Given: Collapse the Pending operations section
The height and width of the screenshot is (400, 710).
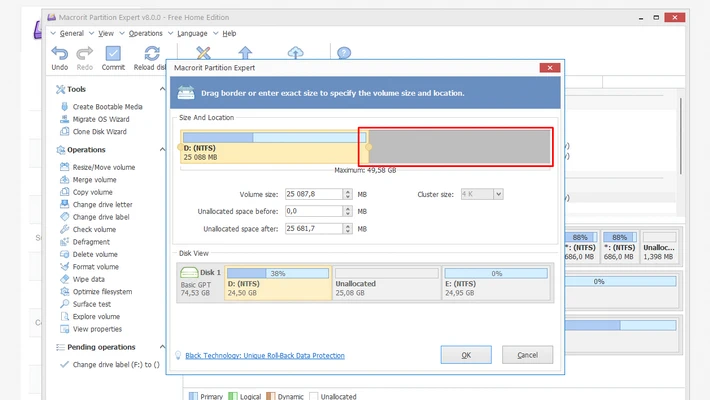Looking at the screenshot, I should [x=162, y=347].
